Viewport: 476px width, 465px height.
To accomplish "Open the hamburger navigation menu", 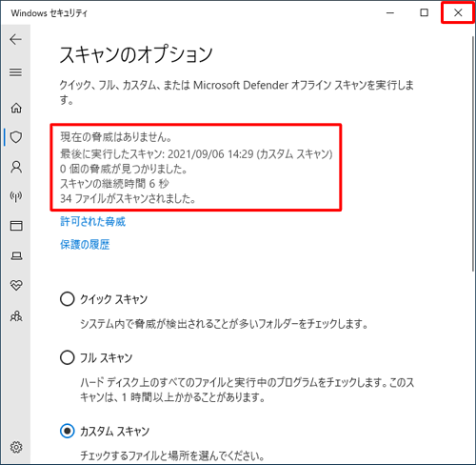I will [x=15, y=72].
